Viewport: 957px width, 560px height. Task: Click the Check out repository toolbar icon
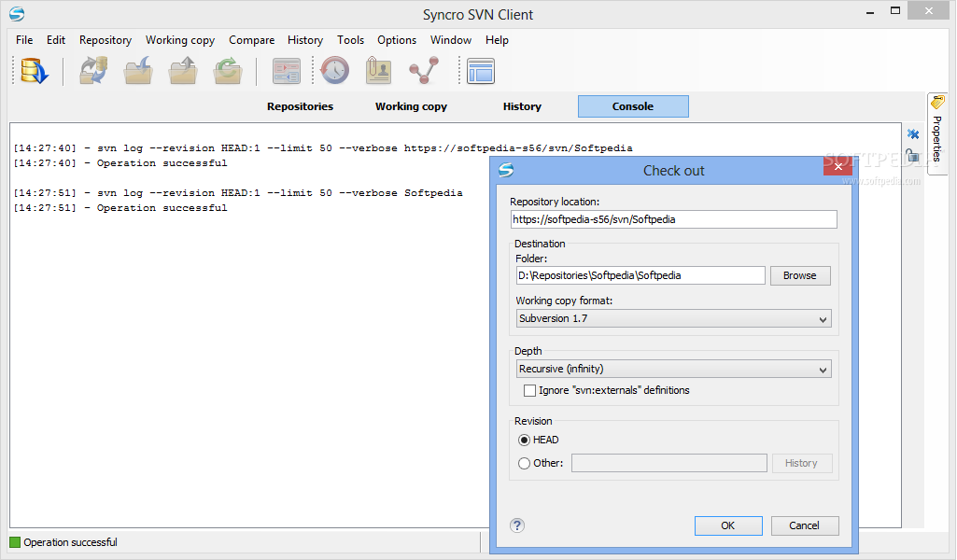tap(34, 71)
